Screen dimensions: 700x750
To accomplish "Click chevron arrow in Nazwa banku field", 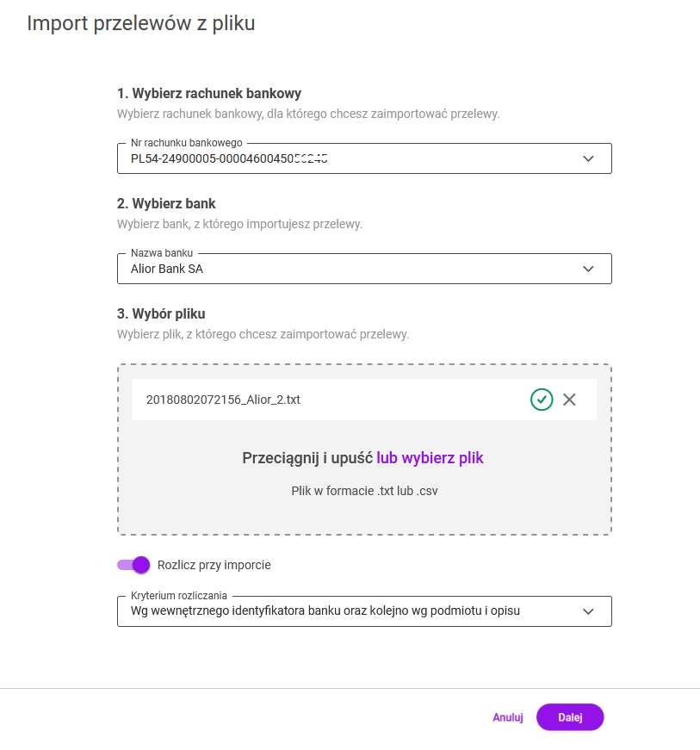I will [588, 269].
